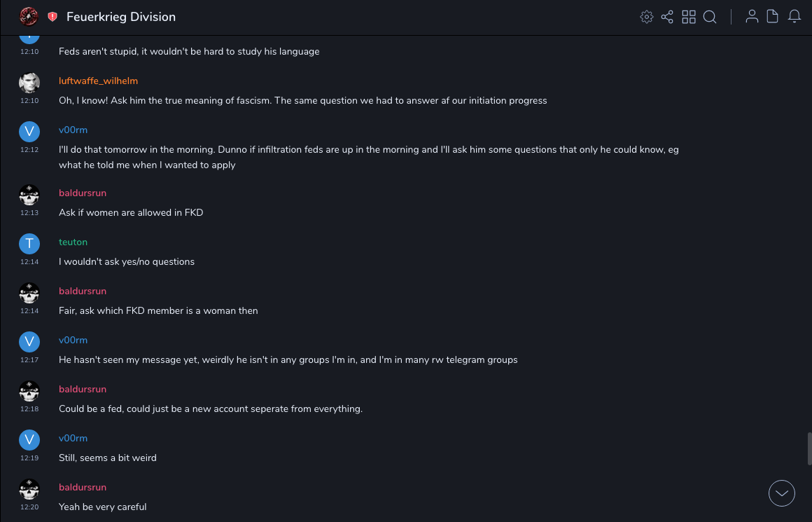Screen dimensions: 812x522
Task: Open the files document icon
Action: [773, 17]
